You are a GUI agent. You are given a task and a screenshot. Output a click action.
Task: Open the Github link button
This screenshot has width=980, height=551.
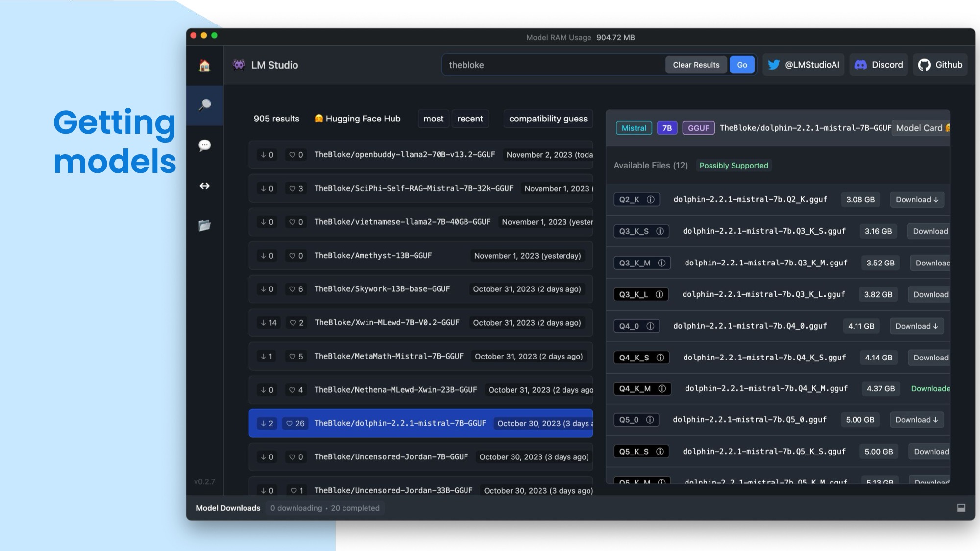(940, 65)
